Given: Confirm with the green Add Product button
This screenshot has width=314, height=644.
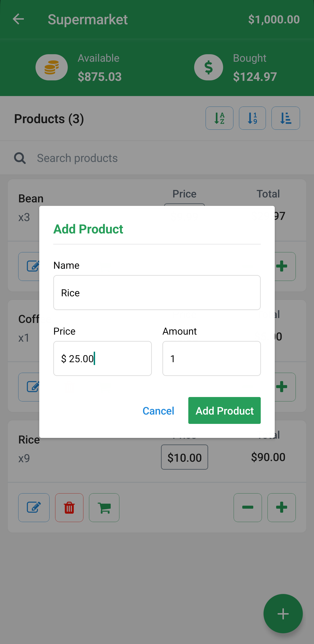Looking at the screenshot, I should tap(224, 411).
